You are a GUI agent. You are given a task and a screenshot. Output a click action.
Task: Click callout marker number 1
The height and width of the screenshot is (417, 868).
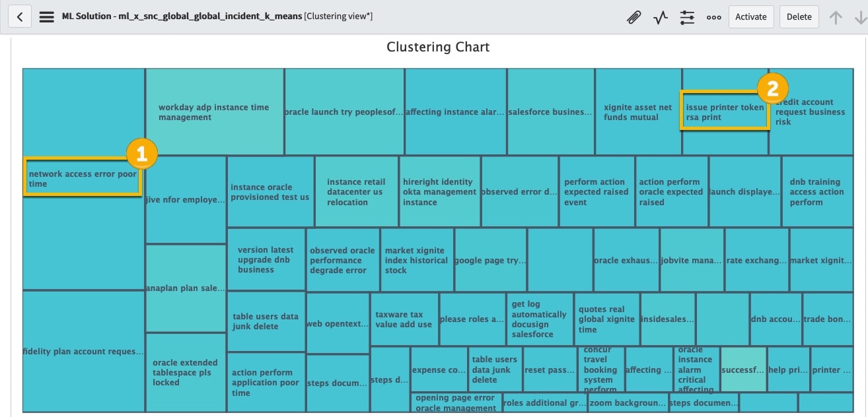tap(141, 154)
